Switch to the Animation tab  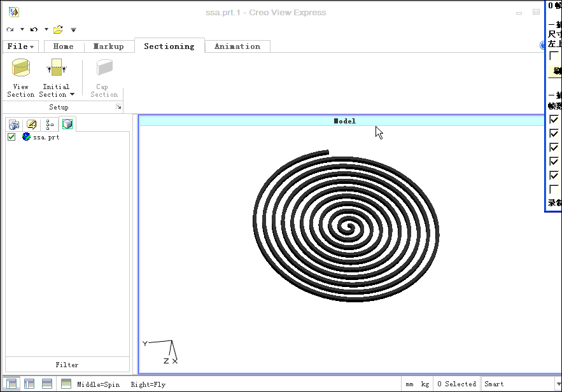[x=237, y=46]
